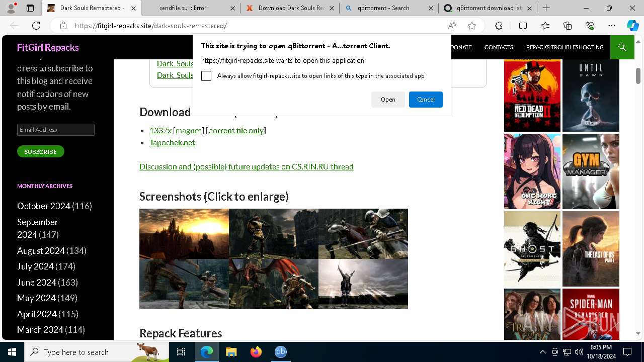Open the Copilot sidebar icon
The height and width of the screenshot is (362, 644).
pos(632,26)
